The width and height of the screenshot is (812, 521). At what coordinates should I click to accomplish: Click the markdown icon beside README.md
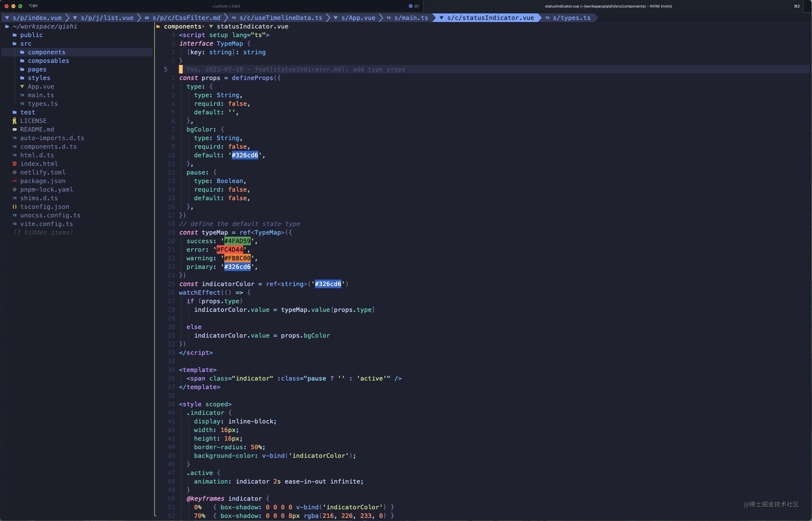(x=14, y=129)
